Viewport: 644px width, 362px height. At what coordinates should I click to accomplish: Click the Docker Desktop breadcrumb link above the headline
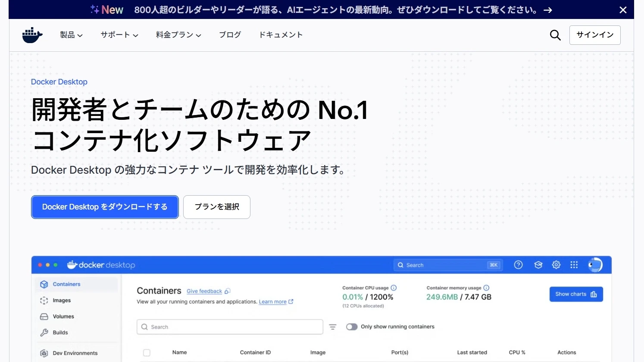tap(59, 82)
